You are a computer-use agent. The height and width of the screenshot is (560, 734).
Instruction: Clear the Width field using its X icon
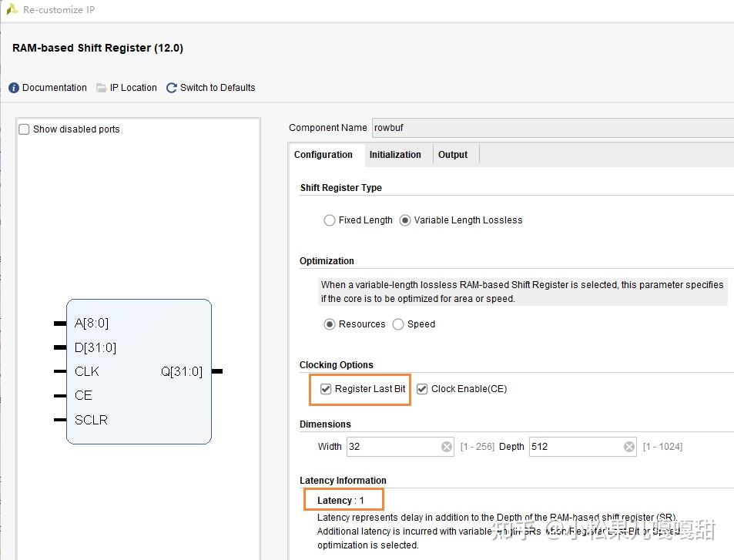coord(447,447)
